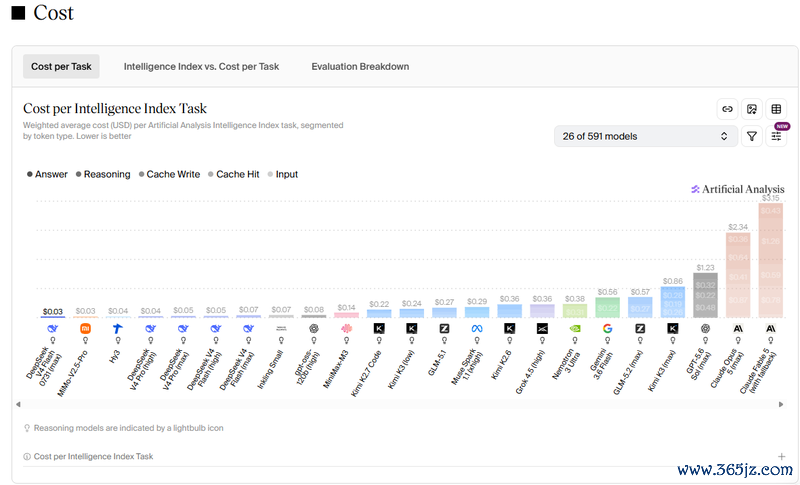Click the DeepSeek V4 Flash 0731 (max) logo

53,329
